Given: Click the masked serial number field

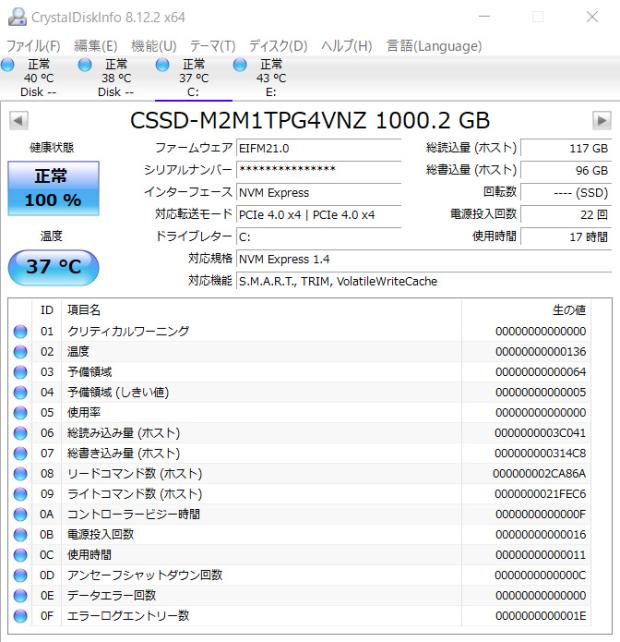Looking at the screenshot, I should [x=319, y=170].
